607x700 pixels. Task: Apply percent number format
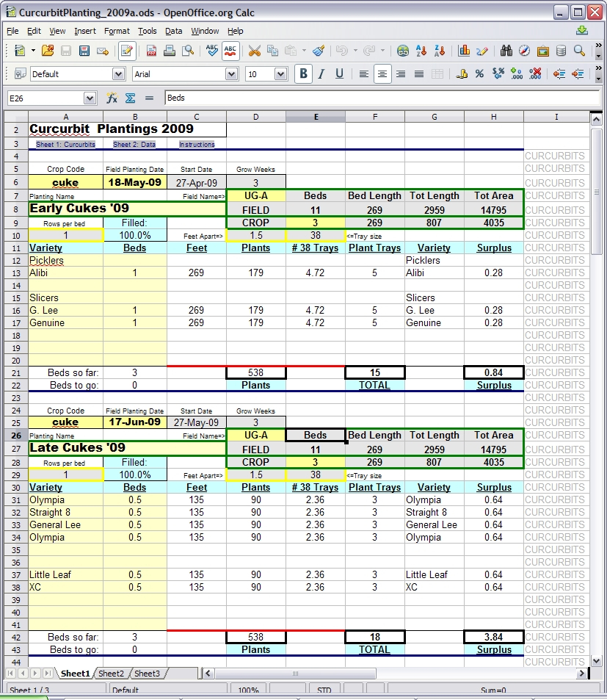479,73
